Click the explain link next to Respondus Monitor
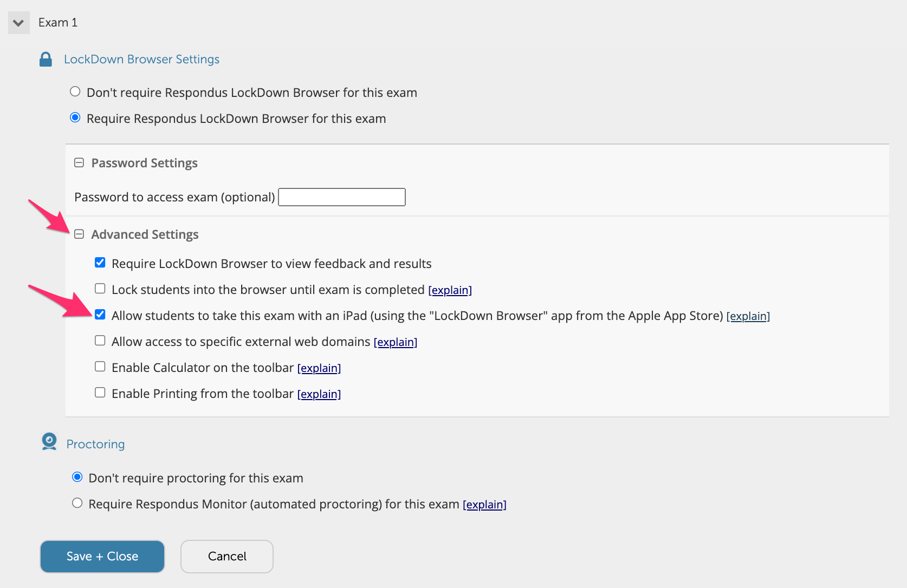Screen dimensions: 907x588 tap(484, 504)
